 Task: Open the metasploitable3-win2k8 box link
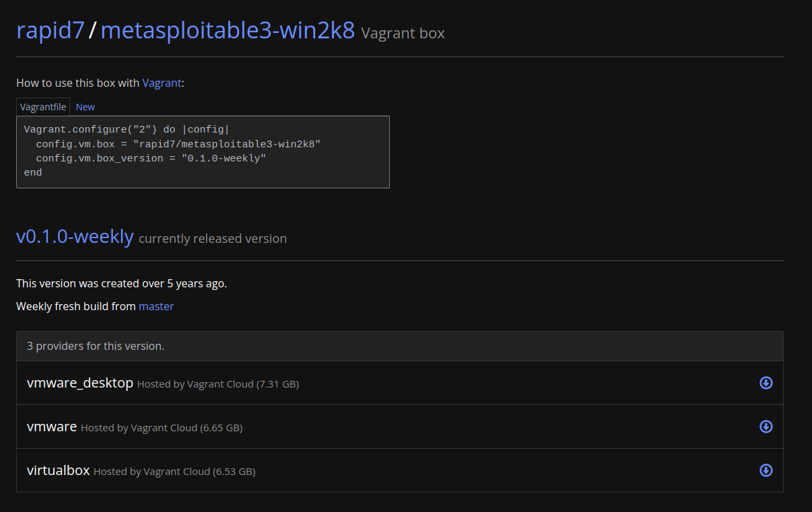coord(227,30)
